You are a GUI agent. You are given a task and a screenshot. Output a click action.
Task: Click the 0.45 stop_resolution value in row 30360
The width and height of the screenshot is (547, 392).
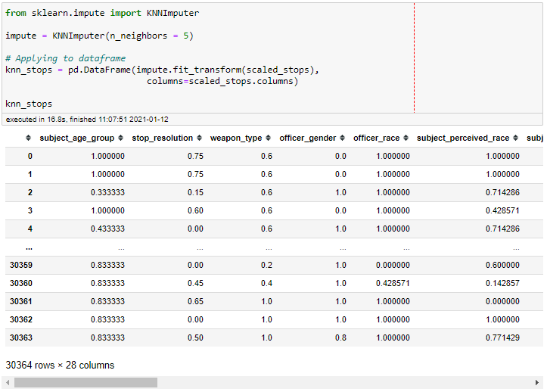(x=195, y=283)
